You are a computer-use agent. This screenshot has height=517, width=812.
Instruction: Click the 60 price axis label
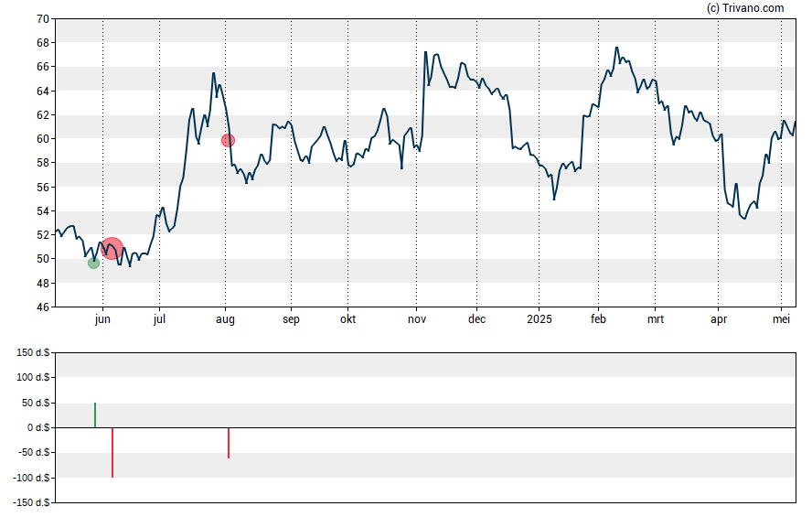tap(43, 139)
